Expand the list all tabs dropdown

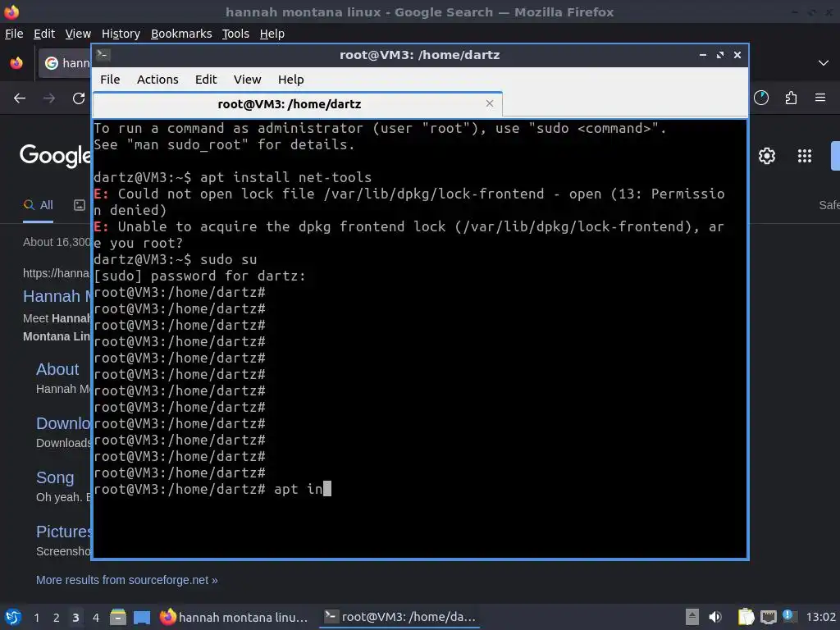pos(824,63)
